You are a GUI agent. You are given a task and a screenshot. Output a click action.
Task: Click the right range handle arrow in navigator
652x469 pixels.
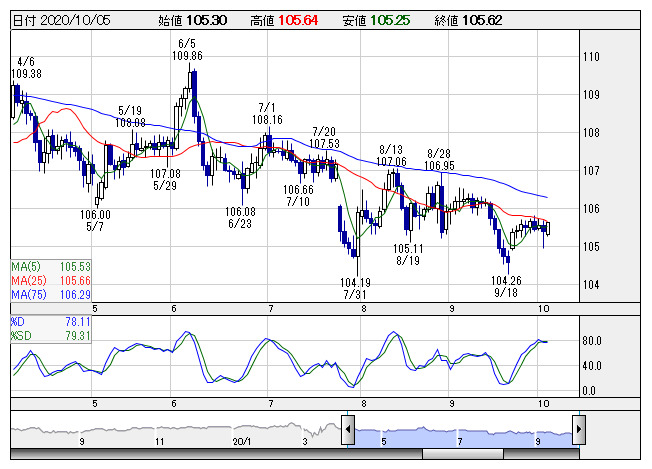578,431
